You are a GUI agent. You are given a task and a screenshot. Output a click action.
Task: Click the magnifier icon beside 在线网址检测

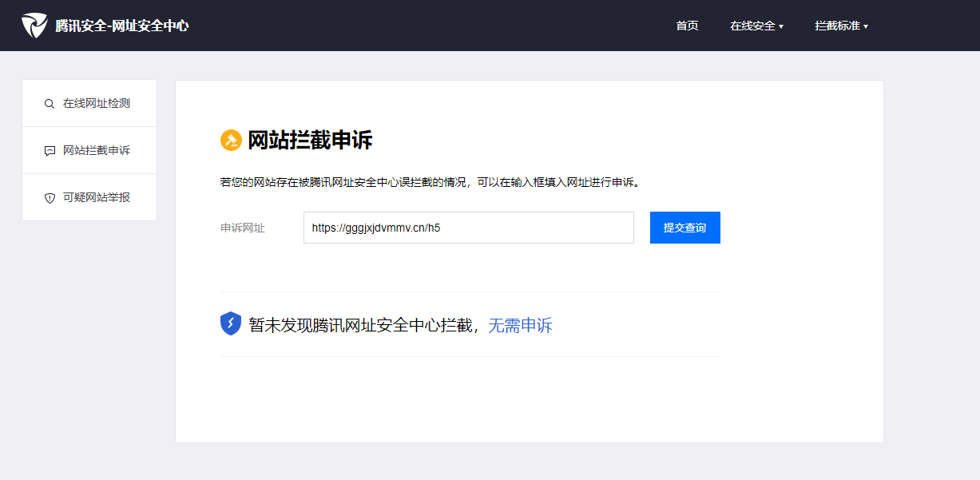click(50, 104)
